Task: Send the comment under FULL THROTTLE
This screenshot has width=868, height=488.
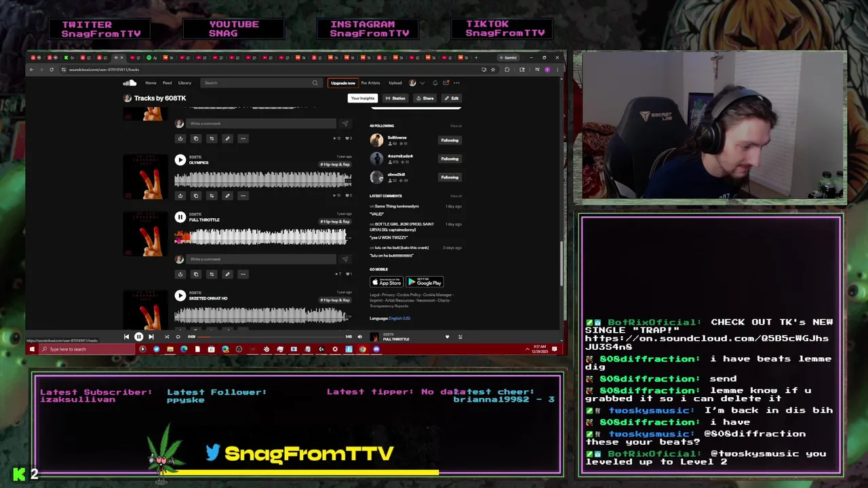Action: click(344, 259)
